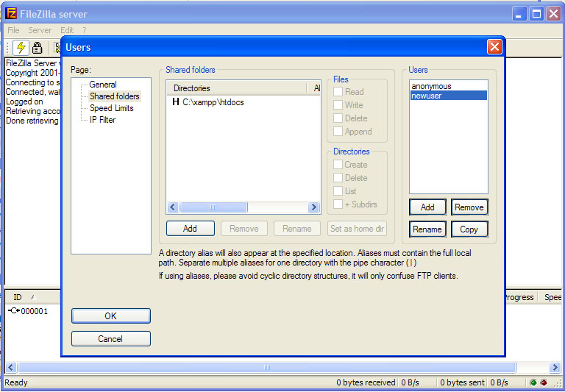Close the Users dialog with red X
The width and height of the screenshot is (565, 392).
point(494,47)
